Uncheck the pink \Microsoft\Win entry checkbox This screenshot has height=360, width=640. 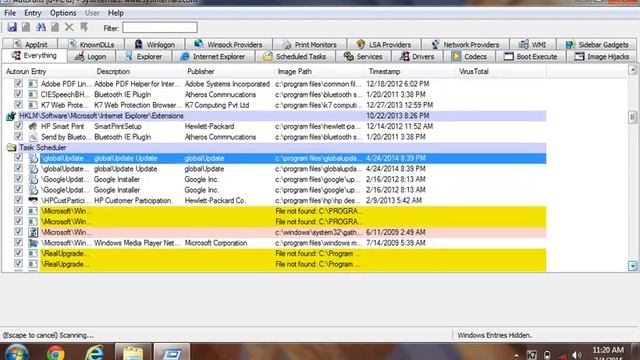18,232
